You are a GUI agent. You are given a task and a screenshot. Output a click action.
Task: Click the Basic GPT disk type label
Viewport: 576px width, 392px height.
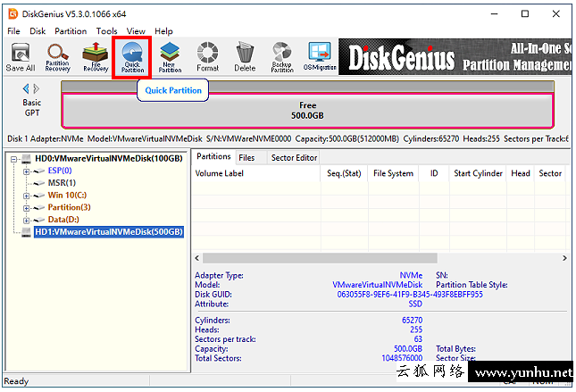(x=32, y=108)
